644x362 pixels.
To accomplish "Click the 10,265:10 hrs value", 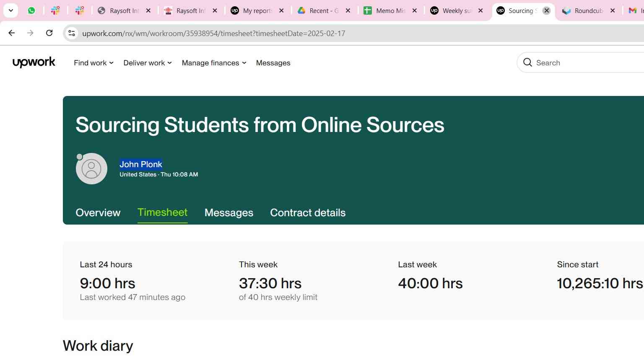I will pos(600,283).
